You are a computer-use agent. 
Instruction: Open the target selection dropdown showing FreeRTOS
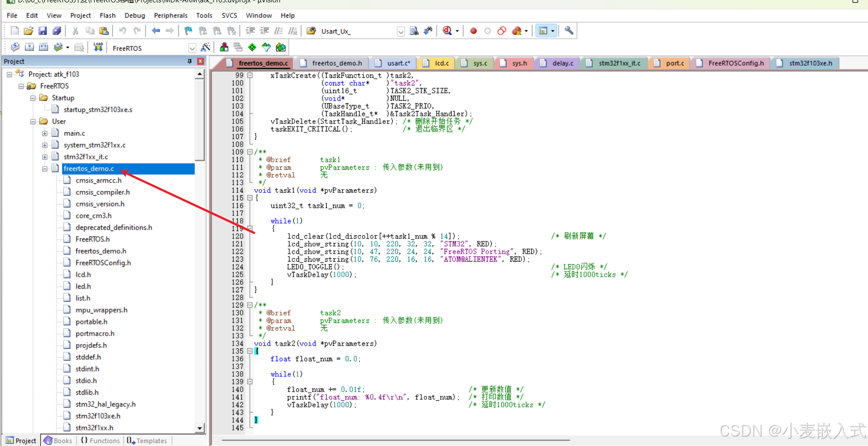pos(192,48)
